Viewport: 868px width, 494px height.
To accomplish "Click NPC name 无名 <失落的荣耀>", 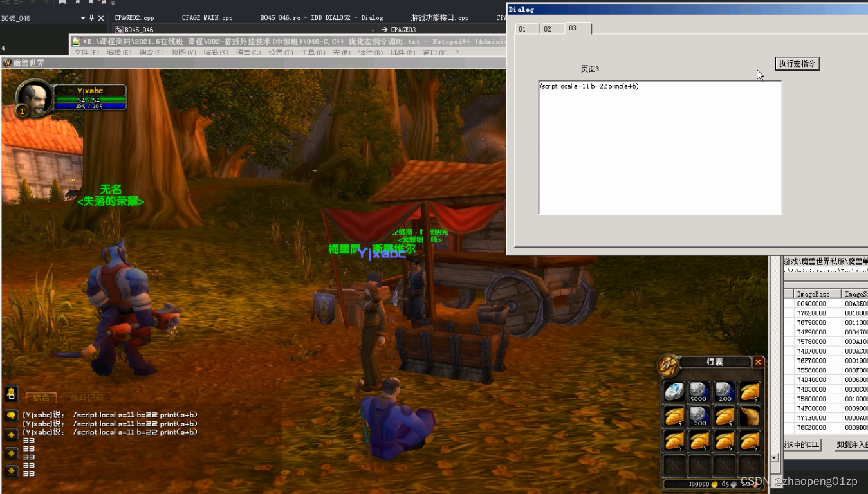I will pos(111,196).
